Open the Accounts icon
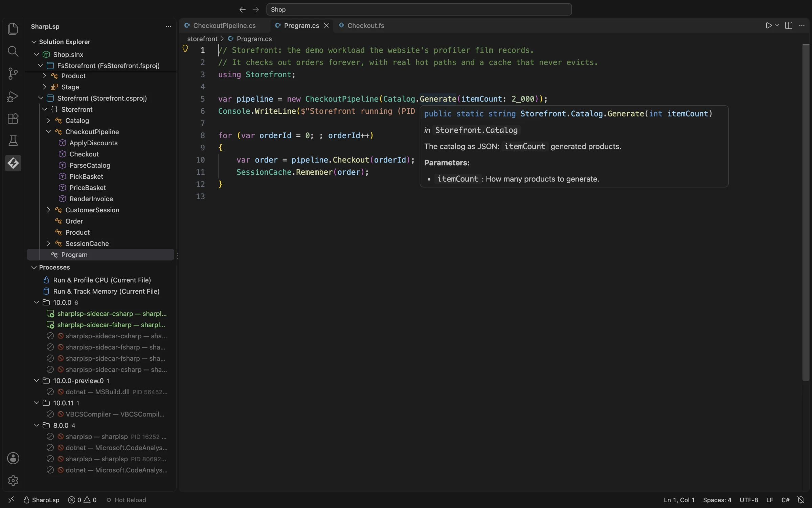This screenshot has height=508, width=812. tap(13, 458)
